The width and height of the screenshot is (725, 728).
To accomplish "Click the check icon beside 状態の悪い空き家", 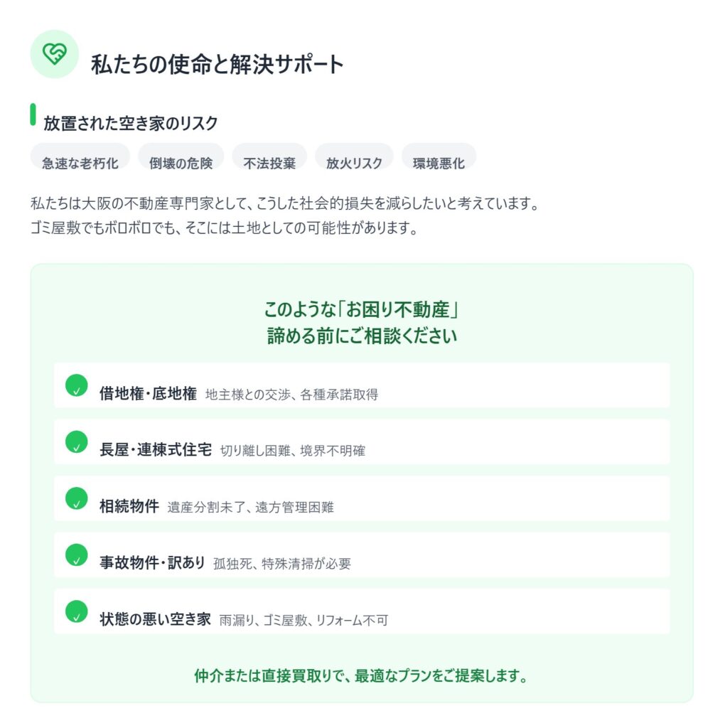I will [x=76, y=611].
